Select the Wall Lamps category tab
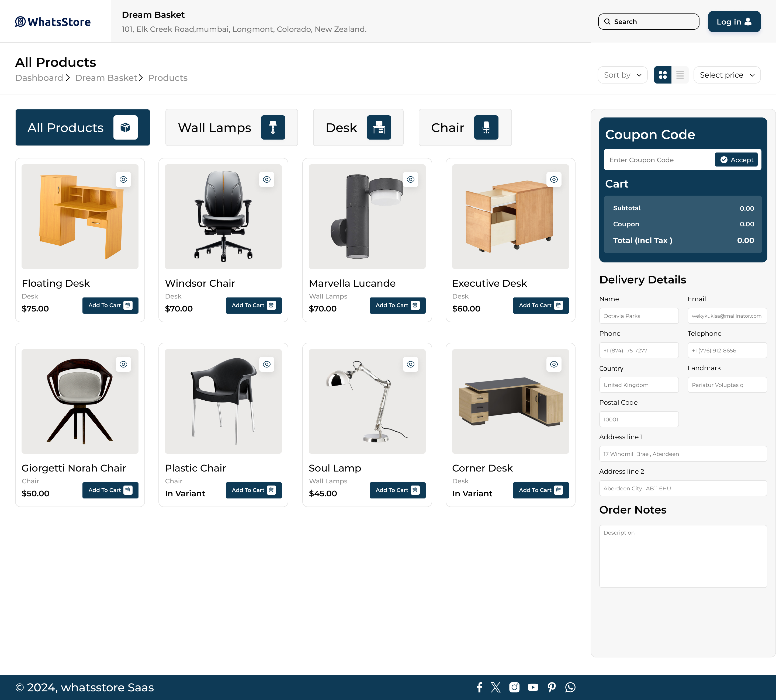The height and width of the screenshot is (700, 776). click(x=231, y=128)
